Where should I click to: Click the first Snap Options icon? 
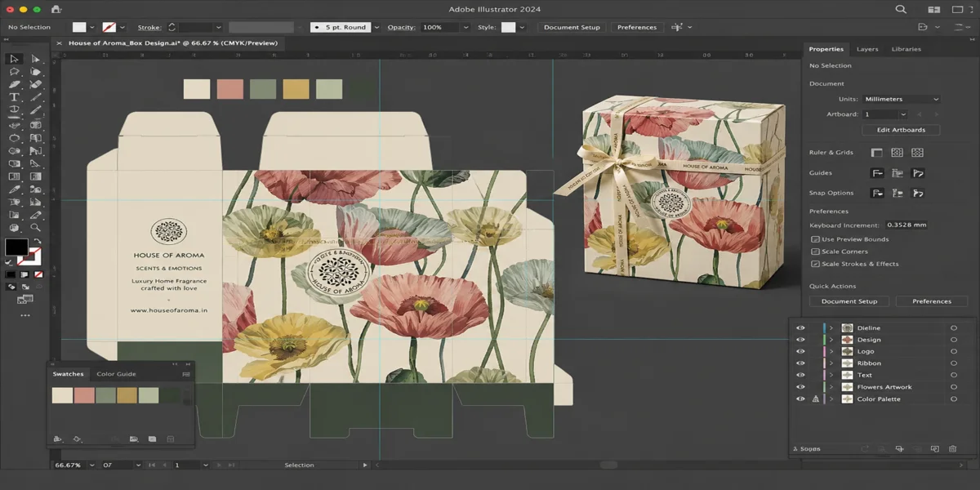pyautogui.click(x=877, y=194)
